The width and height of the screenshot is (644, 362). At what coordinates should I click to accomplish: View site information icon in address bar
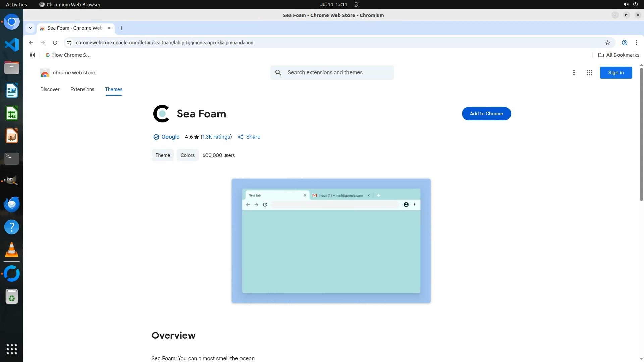pyautogui.click(x=69, y=43)
